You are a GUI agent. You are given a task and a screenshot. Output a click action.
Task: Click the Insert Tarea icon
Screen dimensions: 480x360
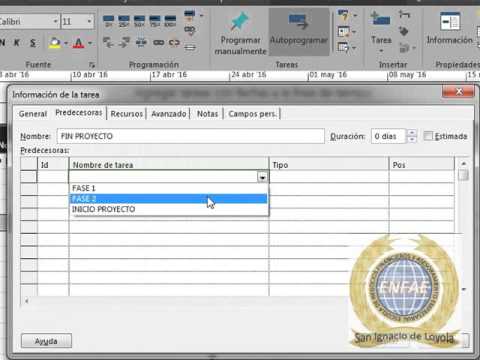coord(381,19)
